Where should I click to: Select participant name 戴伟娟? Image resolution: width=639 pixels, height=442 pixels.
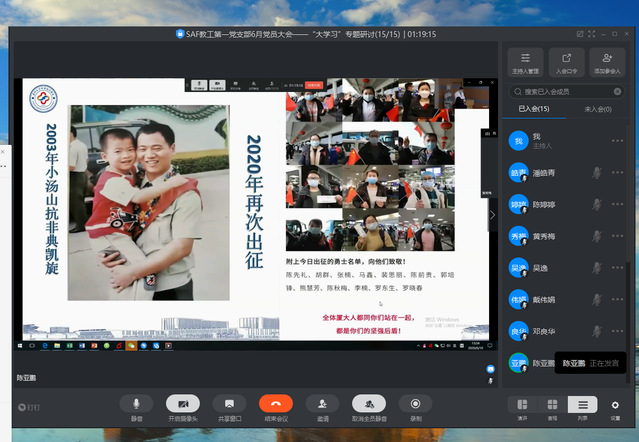point(544,300)
